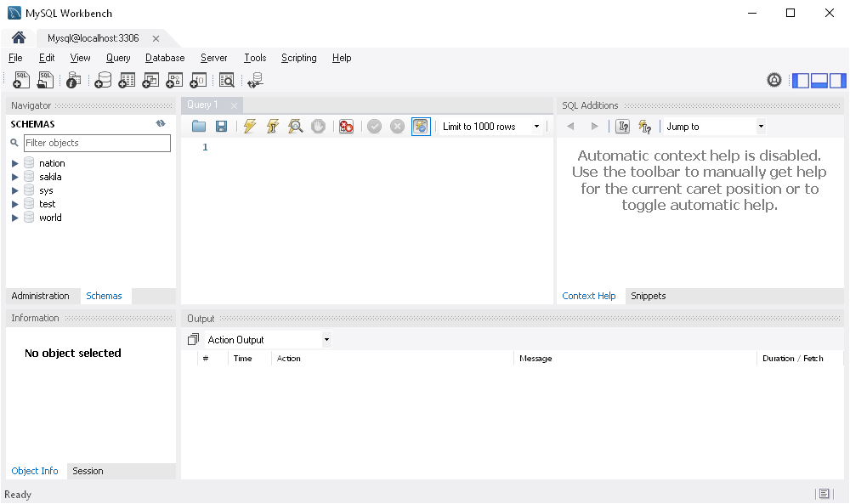Refresh the schemas list with the arrows icon
The image size is (850, 504).
[161, 123]
